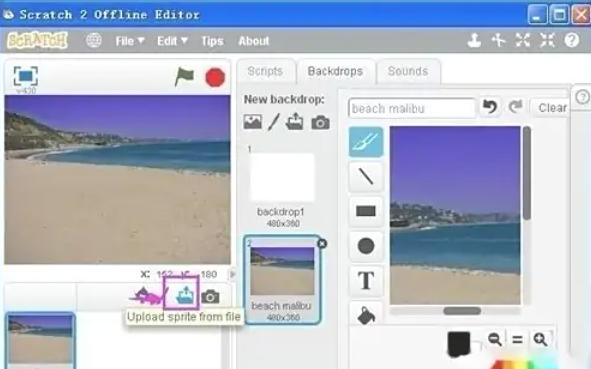Select the beach malibu backdrop thumbnail

click(282, 280)
